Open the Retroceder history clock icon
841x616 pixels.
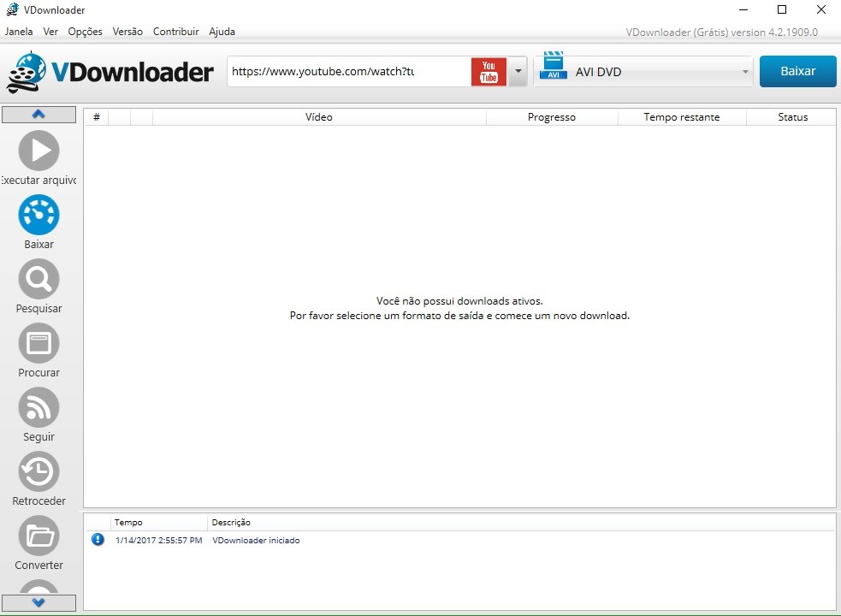38,471
